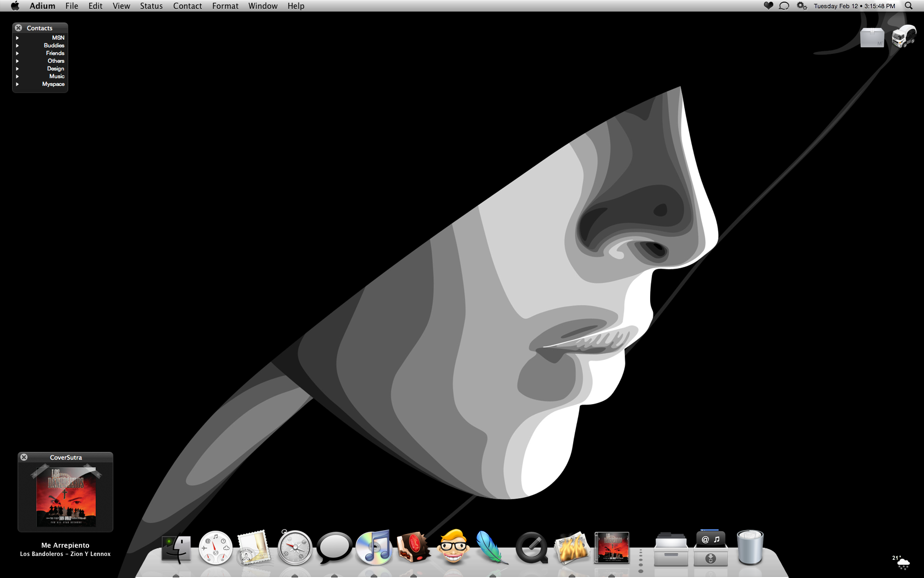Launch the Dashboard gauge icon in dock
Image resolution: width=924 pixels, height=578 pixels.
click(x=216, y=548)
